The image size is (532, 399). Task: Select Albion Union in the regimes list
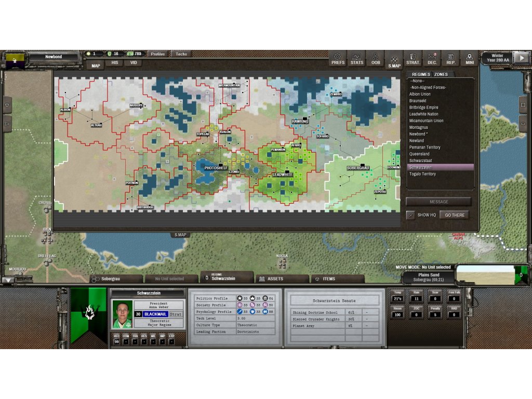[440, 95]
